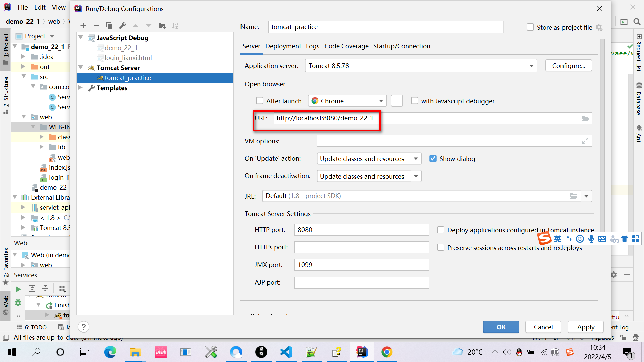644x362 pixels.
Task: Select tomcat_practice configuration in tree
Action: click(x=155, y=78)
